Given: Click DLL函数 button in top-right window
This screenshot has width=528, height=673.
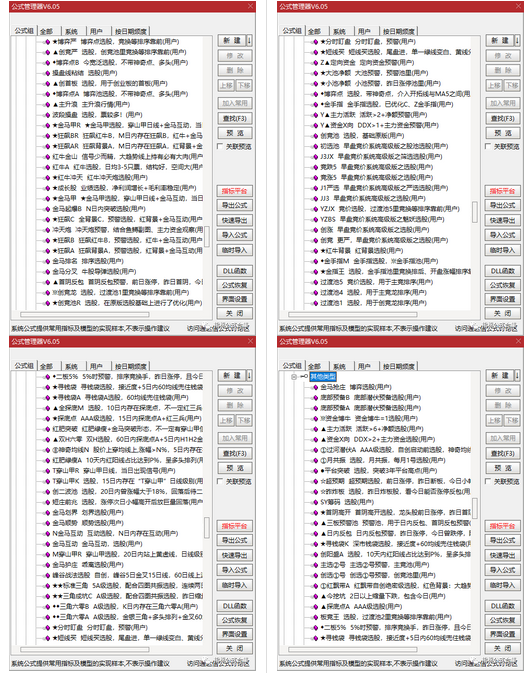Looking at the screenshot, I should [502, 271].
